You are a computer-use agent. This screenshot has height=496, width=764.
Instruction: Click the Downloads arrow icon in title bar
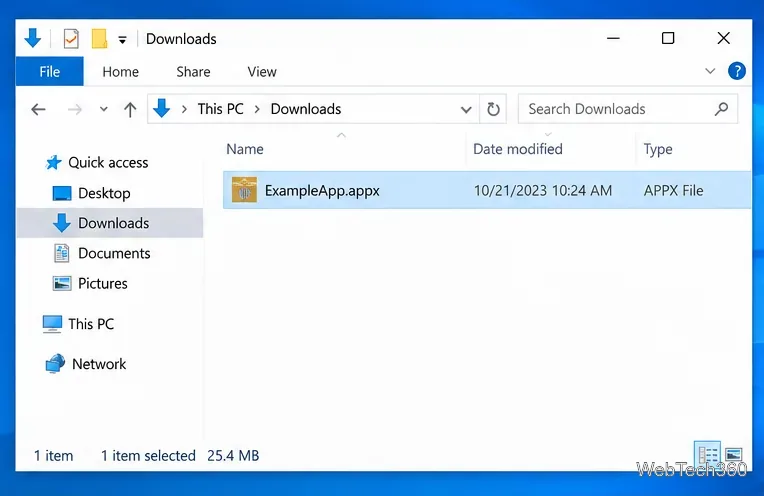coord(33,38)
